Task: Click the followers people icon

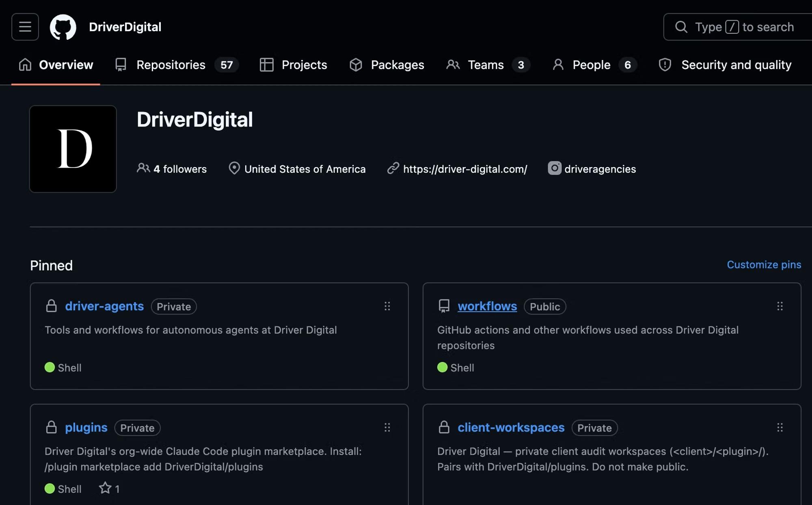Action: [143, 168]
